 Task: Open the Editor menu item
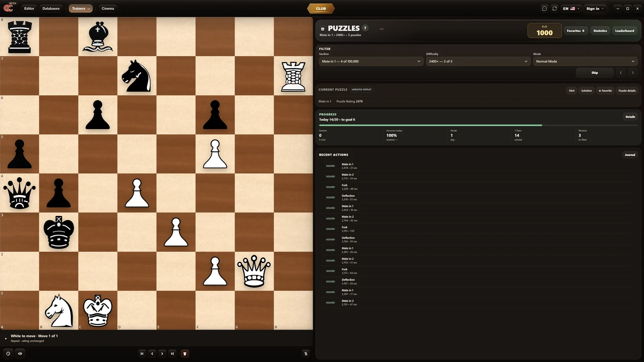29,8
